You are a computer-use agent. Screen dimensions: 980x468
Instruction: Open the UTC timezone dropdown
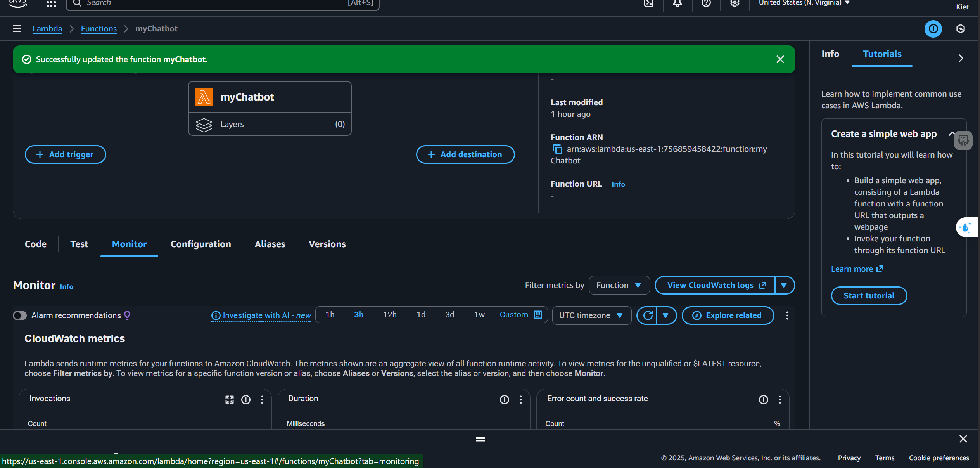point(591,315)
